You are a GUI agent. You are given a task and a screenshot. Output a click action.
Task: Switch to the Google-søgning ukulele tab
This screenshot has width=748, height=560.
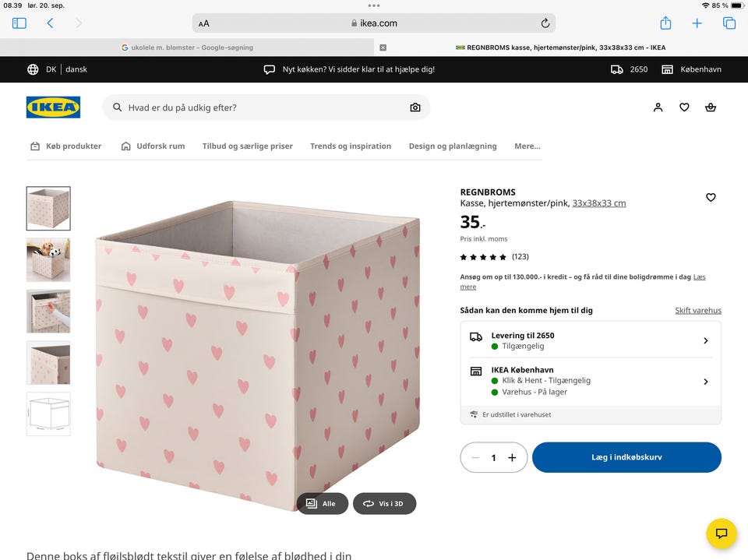pyautogui.click(x=187, y=48)
